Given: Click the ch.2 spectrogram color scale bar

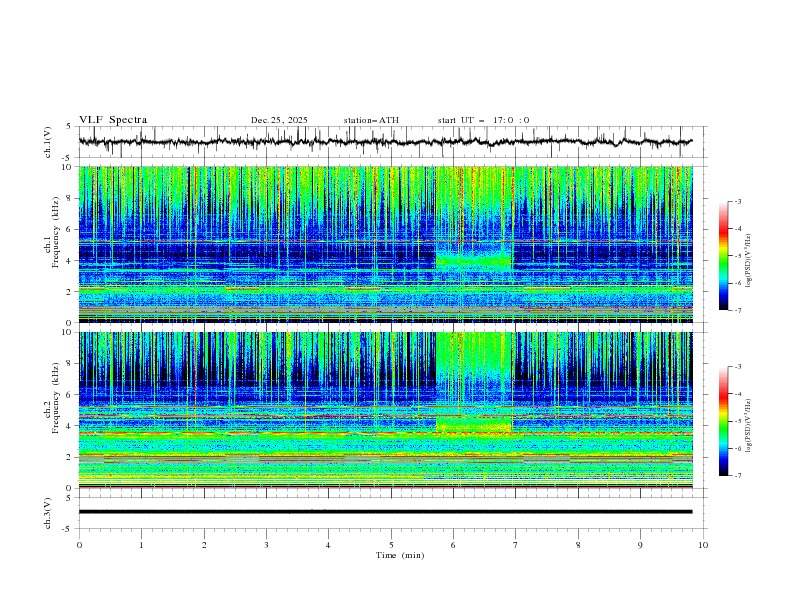Looking at the screenshot, I should coord(723,421).
